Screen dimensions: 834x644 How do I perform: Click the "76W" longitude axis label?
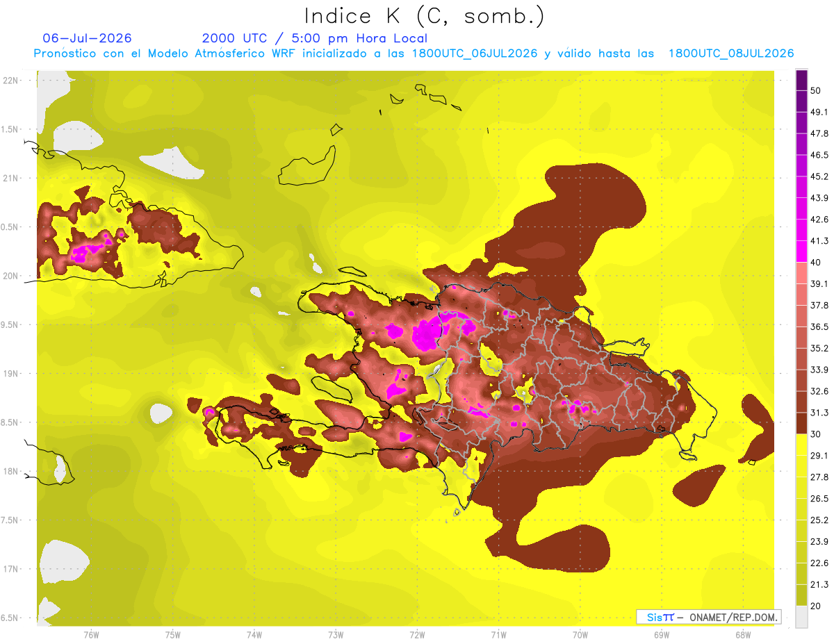pos(91,634)
